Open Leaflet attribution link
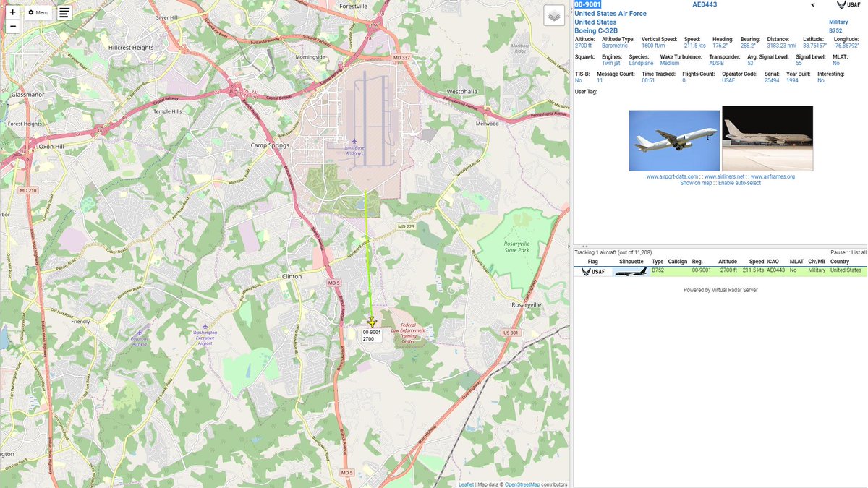868x488 pixels. coord(467,484)
